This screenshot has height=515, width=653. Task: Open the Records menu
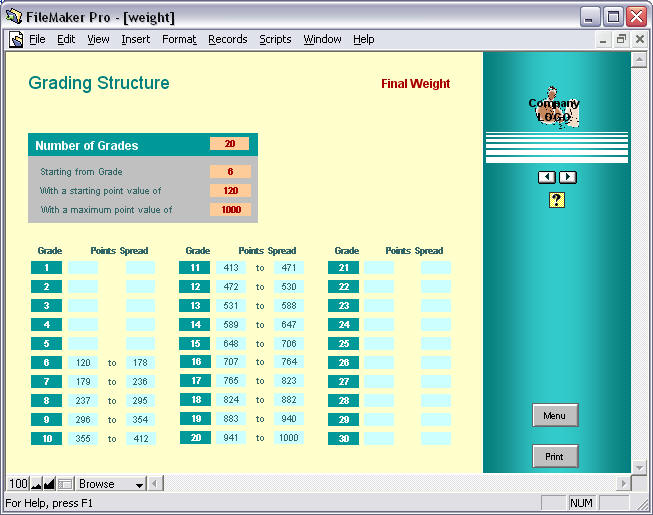click(227, 40)
